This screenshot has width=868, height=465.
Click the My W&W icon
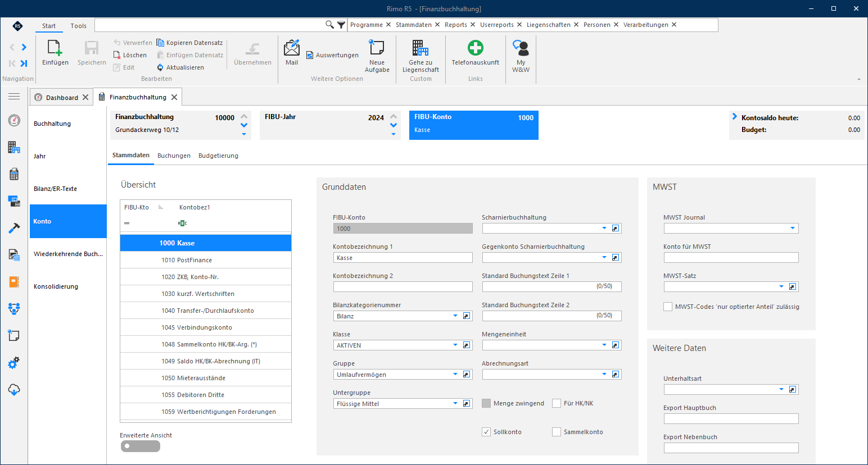[521, 48]
